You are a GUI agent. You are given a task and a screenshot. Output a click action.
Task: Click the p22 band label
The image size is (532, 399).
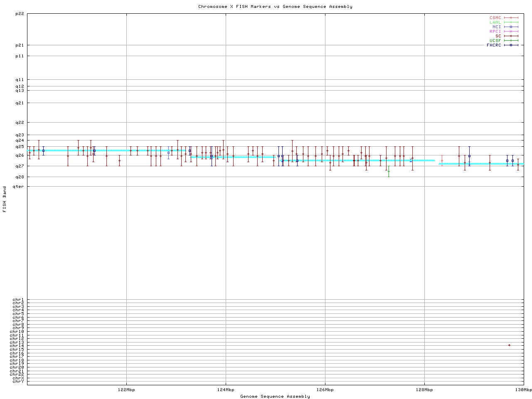[x=20, y=14]
